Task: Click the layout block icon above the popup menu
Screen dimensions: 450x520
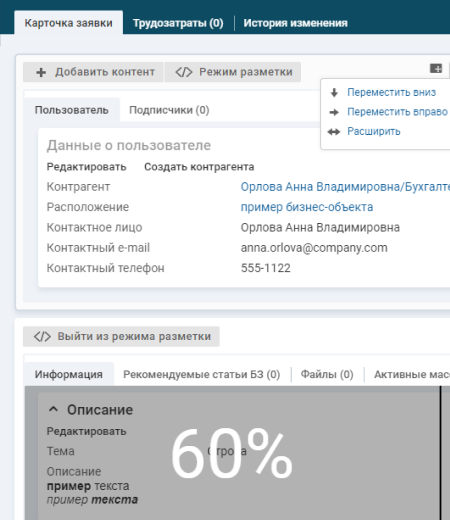Action: pos(436,68)
